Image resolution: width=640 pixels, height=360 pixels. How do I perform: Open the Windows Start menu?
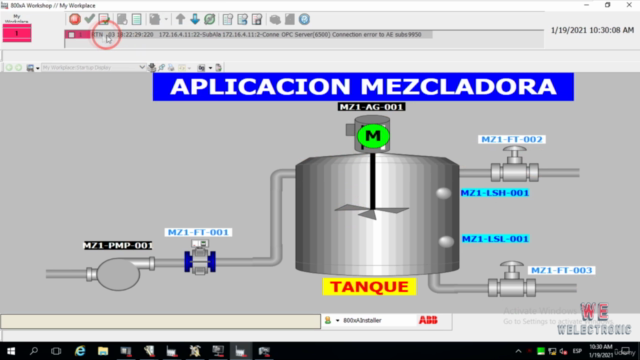(x=11, y=351)
